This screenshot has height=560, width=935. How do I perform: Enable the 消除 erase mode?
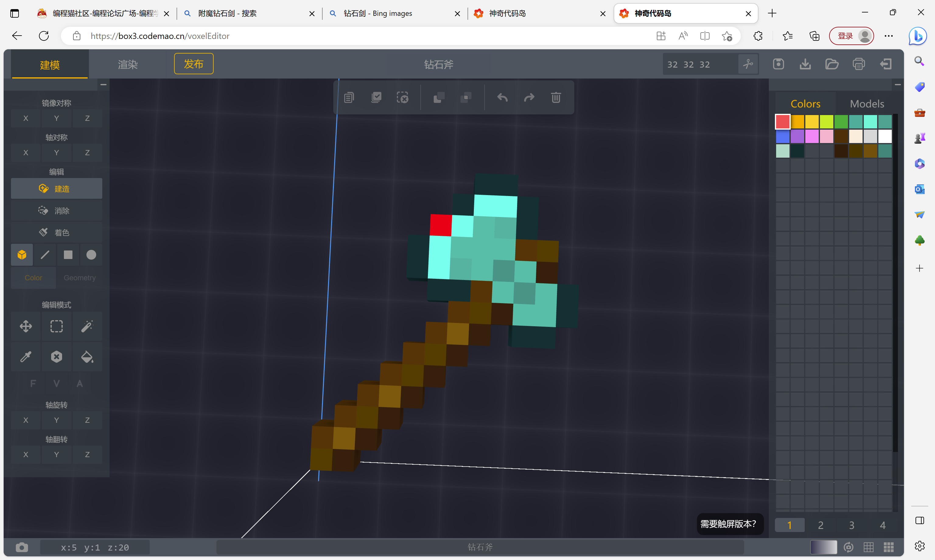[57, 211]
